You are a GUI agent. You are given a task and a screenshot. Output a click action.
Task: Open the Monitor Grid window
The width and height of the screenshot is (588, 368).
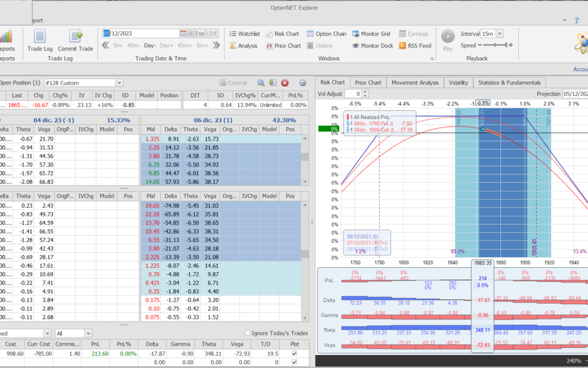point(372,34)
